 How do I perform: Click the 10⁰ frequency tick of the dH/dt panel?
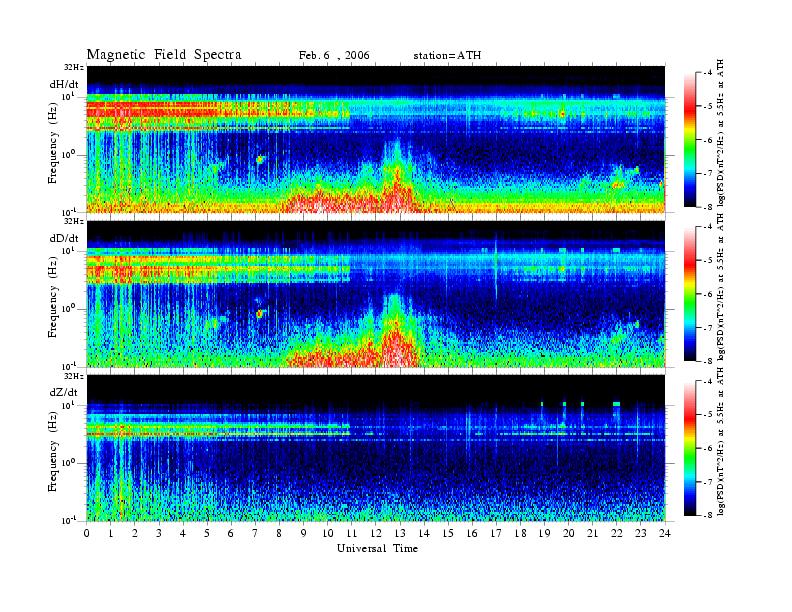[68, 155]
